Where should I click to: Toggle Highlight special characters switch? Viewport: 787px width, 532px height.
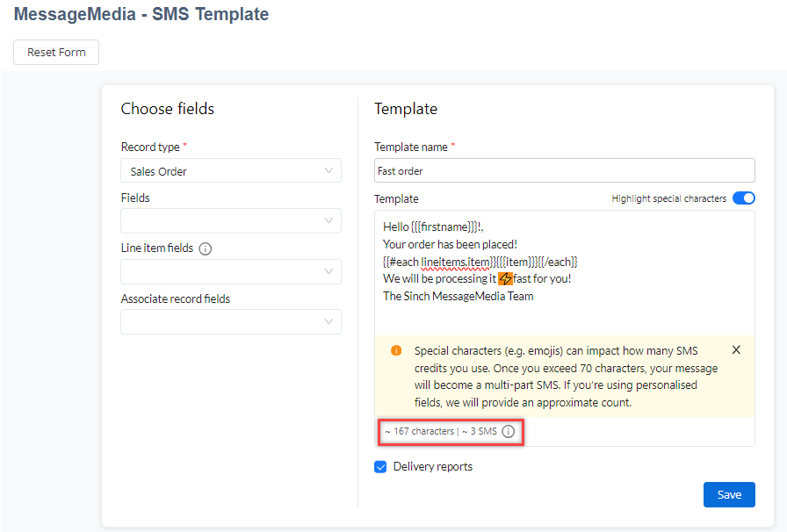tap(743, 198)
